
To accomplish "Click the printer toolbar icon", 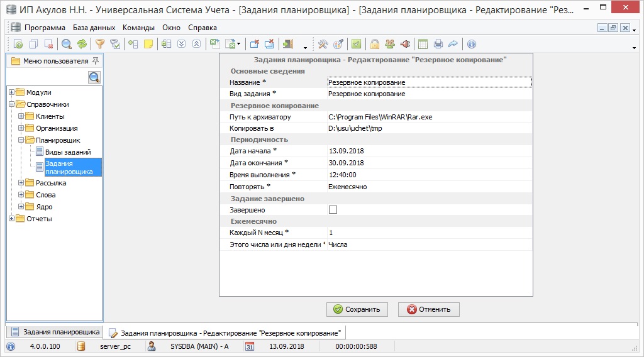I will (438, 44).
